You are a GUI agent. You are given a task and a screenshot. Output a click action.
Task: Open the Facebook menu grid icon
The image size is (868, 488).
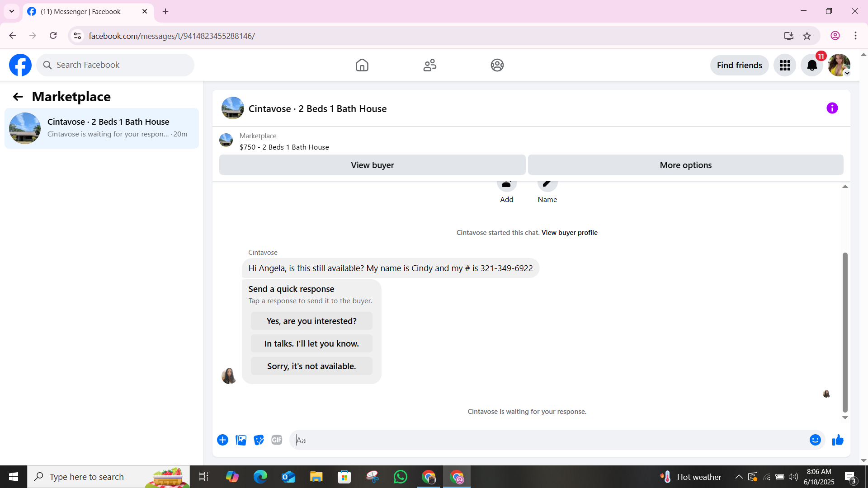point(785,66)
